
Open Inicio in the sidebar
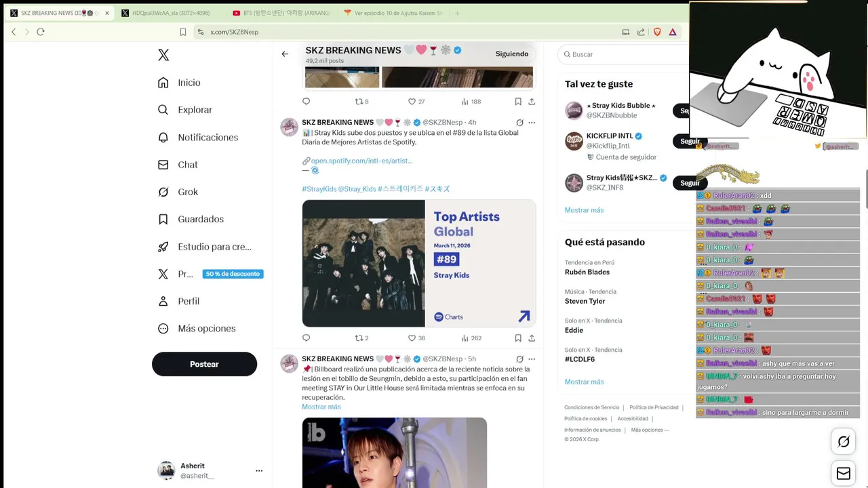coord(179,83)
